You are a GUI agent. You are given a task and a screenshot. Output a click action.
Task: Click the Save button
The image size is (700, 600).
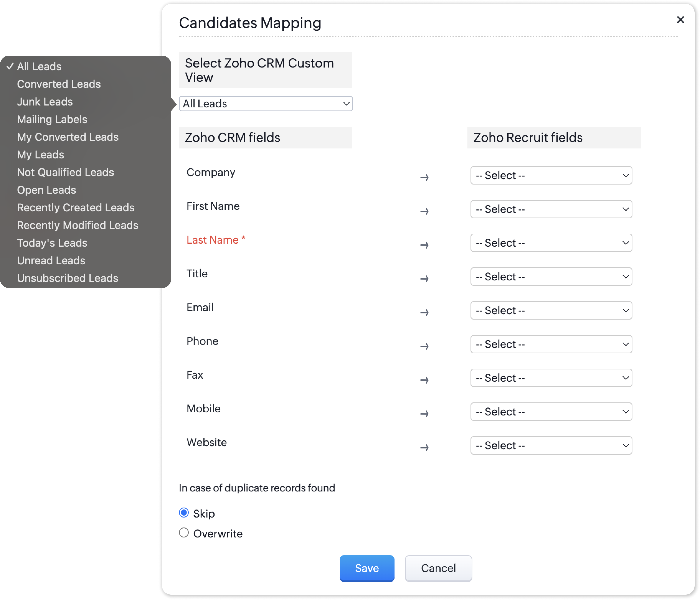(367, 568)
